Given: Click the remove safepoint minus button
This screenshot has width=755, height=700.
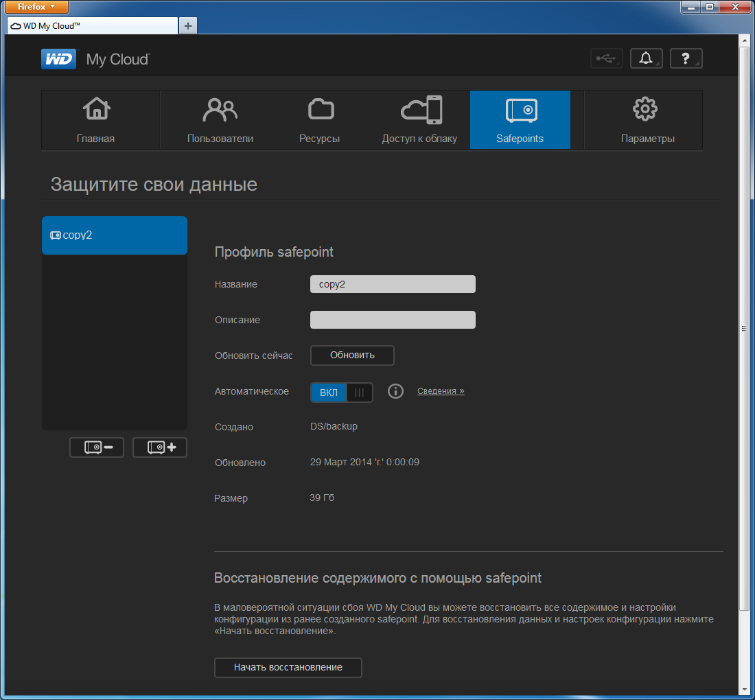Looking at the screenshot, I should pyautogui.click(x=97, y=447).
